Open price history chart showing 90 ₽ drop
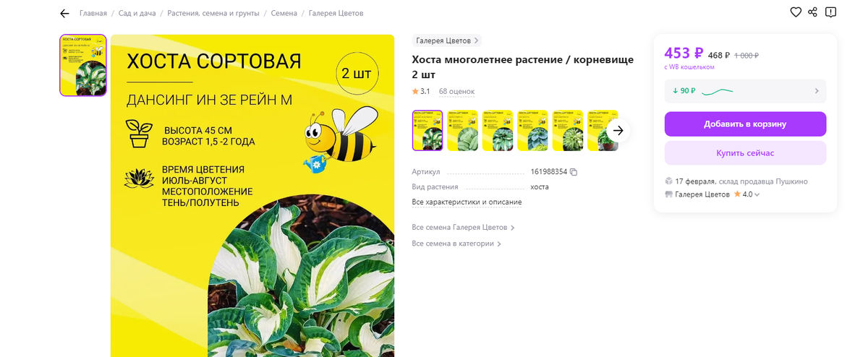Viewport: 868px width, 357px height. click(x=745, y=91)
